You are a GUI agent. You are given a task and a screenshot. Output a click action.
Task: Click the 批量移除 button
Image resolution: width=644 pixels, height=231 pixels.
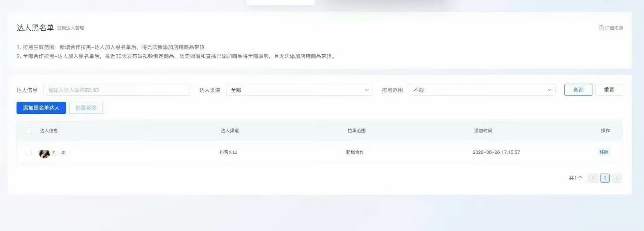point(86,108)
